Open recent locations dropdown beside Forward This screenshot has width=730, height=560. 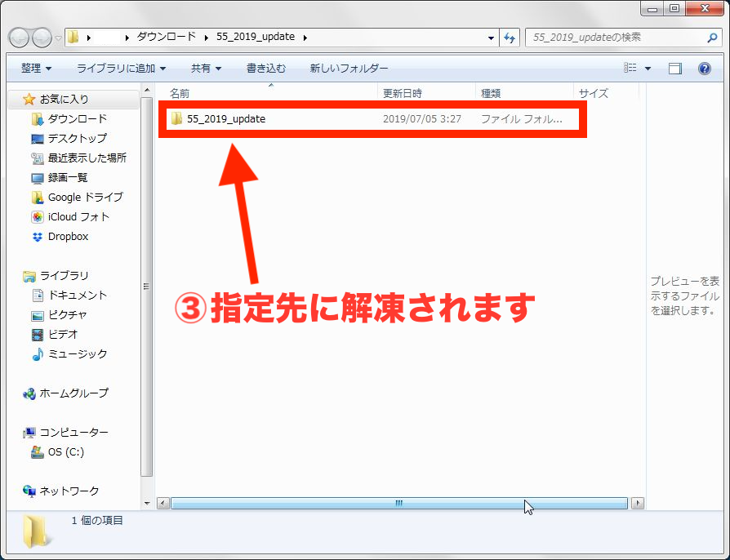click(x=58, y=38)
